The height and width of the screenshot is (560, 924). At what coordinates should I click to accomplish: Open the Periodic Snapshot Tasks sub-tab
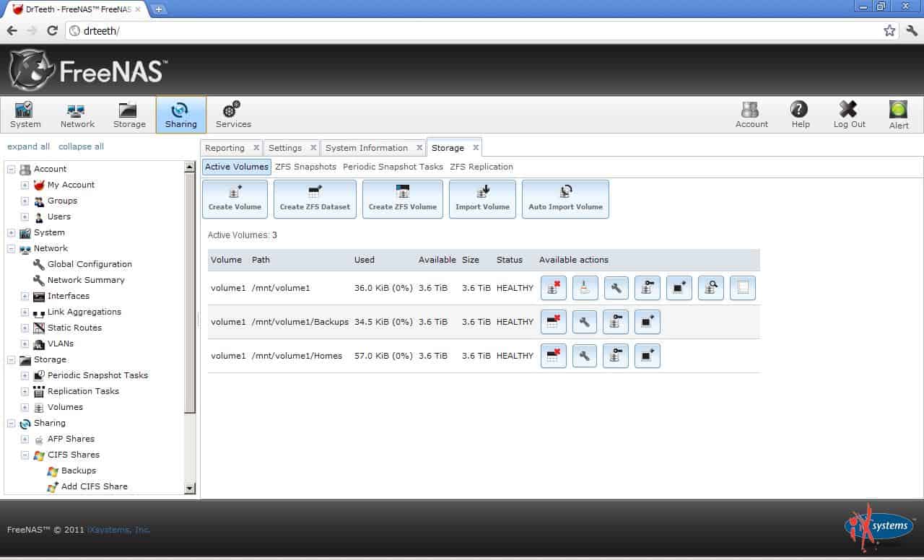click(393, 167)
